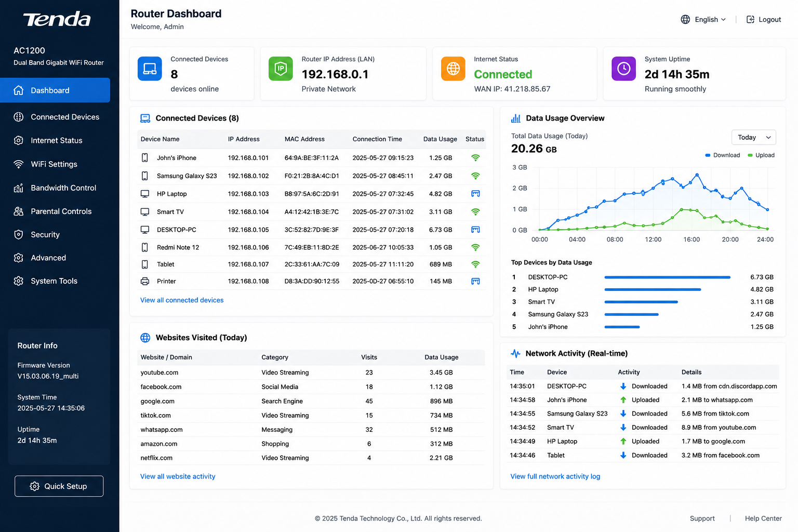
Task: Click the Redmi Note 12 device name
Action: pyautogui.click(x=178, y=247)
